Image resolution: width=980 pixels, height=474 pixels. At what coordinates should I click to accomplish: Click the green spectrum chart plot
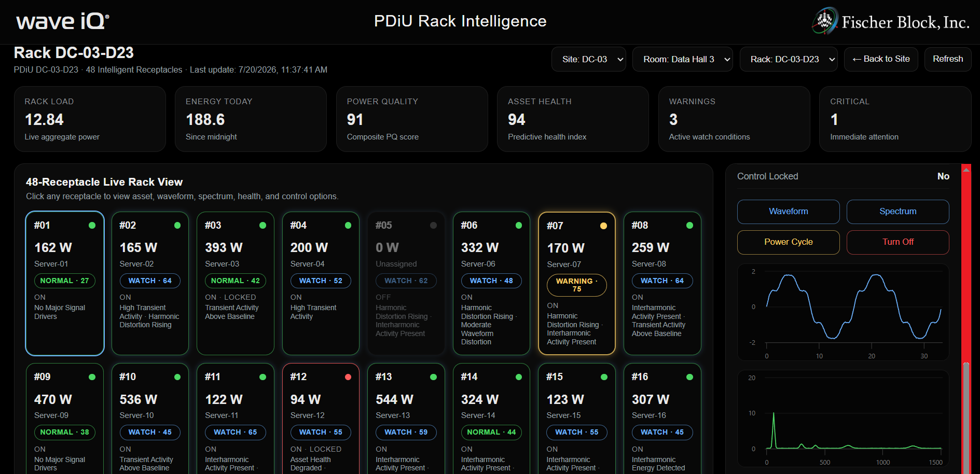pos(843,419)
